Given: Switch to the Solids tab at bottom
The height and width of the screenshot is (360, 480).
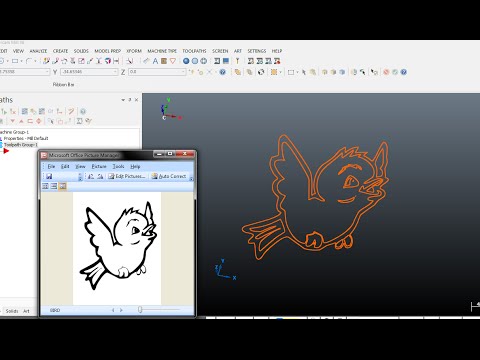Looking at the screenshot, I should click(x=12, y=311).
